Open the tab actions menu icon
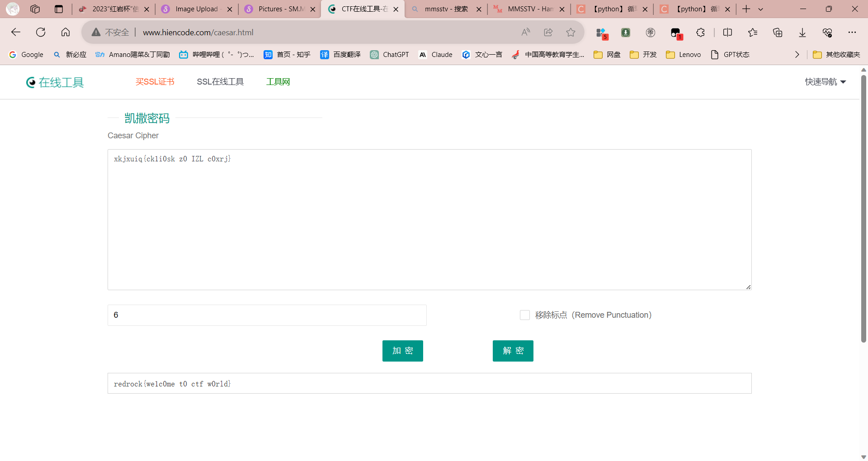The width and height of the screenshot is (868, 461). tap(59, 9)
